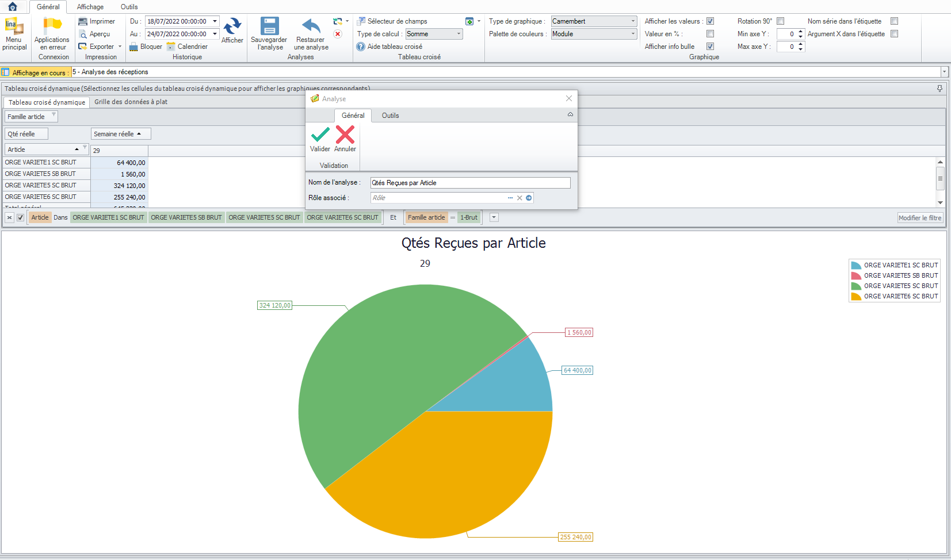951x560 pixels.
Task: Click Sauvegarder l'analyse floppy icon
Action: coord(269,26)
